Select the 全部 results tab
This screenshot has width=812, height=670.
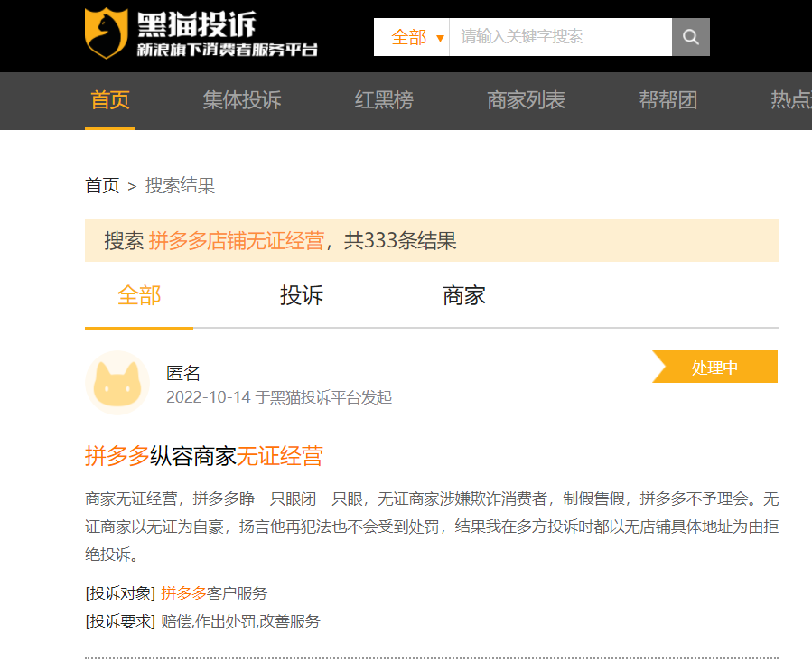coord(139,295)
